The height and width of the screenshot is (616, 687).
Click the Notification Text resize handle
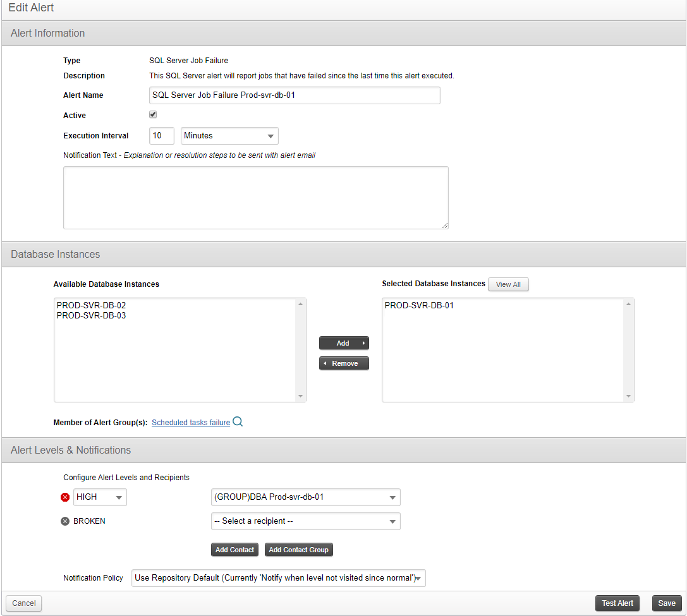445,226
